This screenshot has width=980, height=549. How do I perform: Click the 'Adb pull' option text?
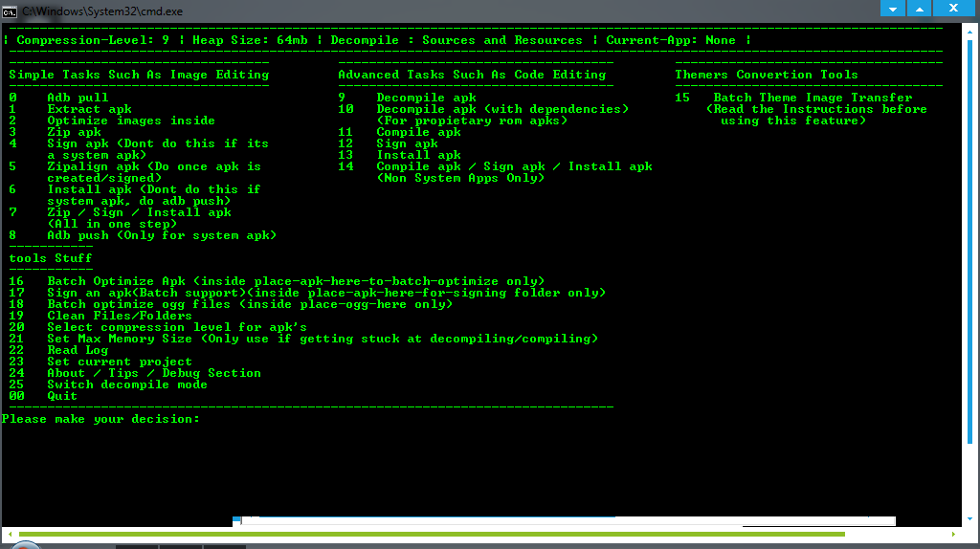[78, 98]
